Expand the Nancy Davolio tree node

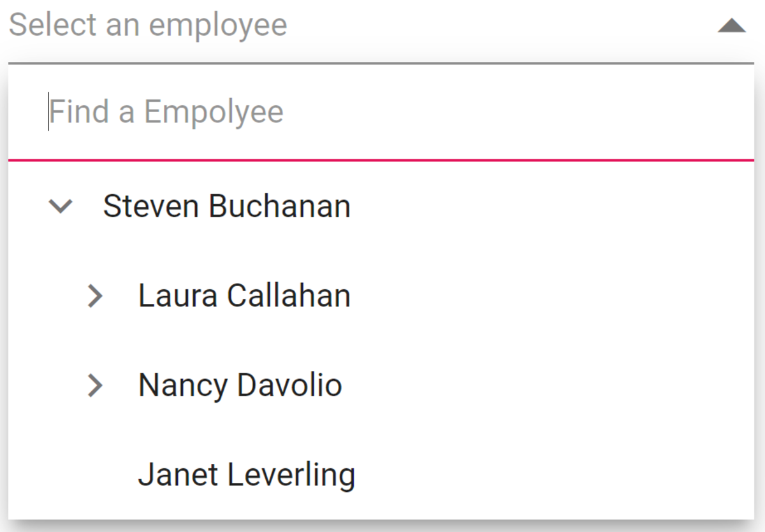click(95, 385)
